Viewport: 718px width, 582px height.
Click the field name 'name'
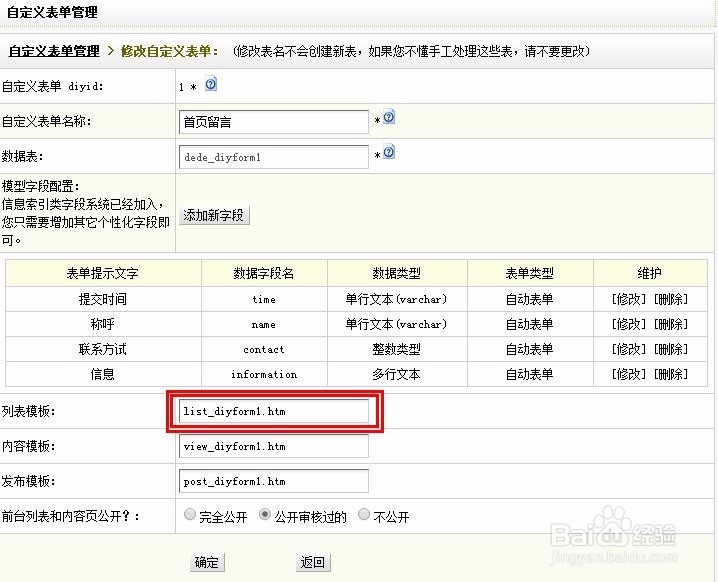point(264,325)
